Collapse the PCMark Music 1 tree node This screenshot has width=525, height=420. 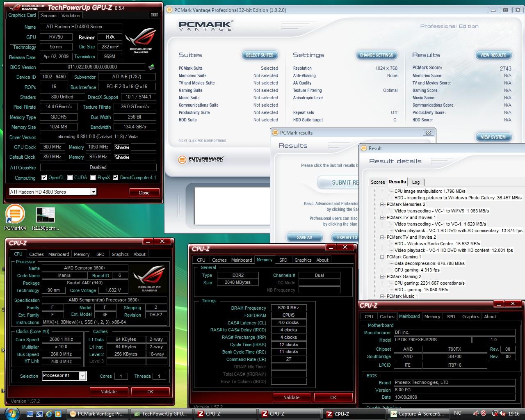tap(382, 296)
